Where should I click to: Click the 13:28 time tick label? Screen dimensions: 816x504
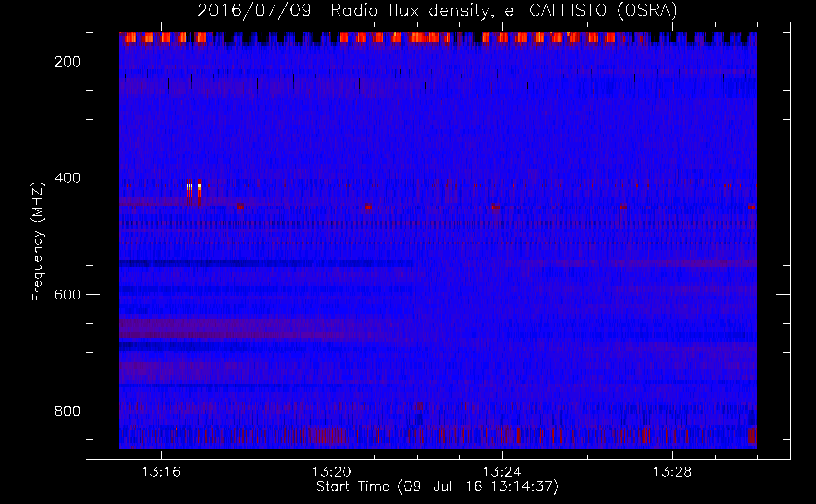tap(673, 472)
